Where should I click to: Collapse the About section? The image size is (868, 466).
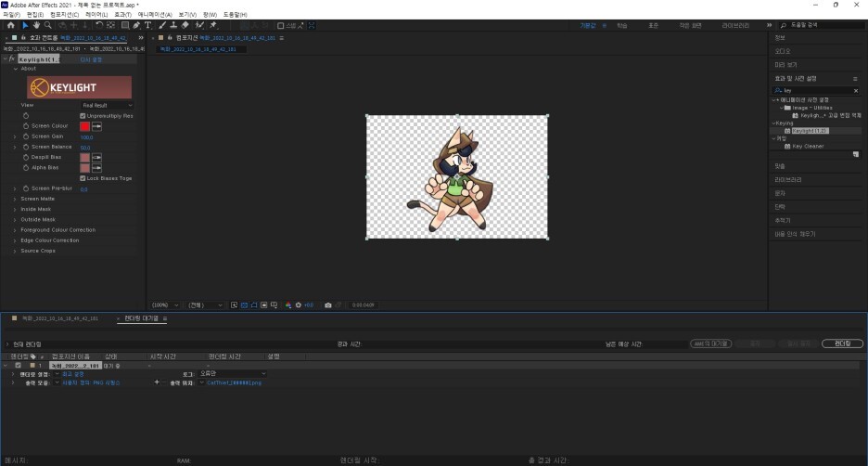coord(16,69)
